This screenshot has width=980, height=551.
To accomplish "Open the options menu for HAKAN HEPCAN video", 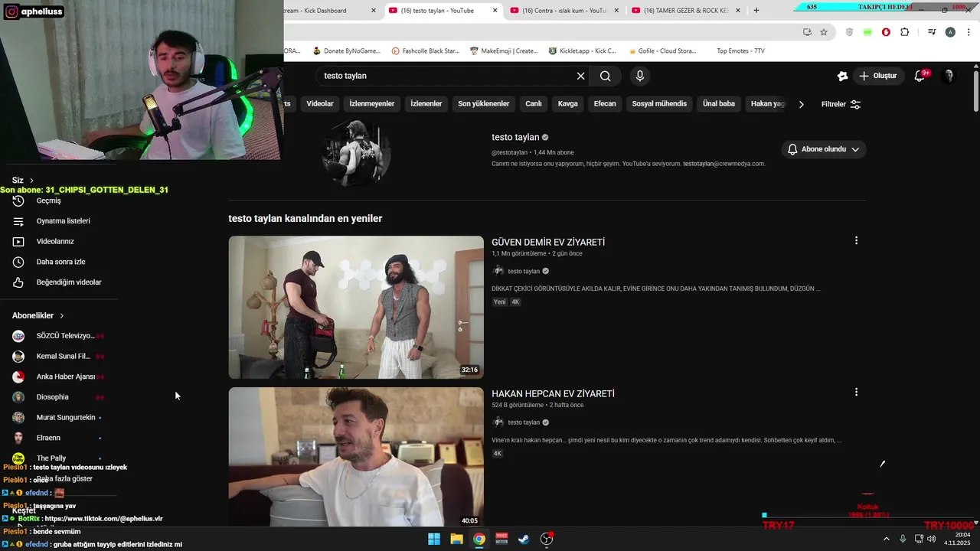I will (x=856, y=392).
